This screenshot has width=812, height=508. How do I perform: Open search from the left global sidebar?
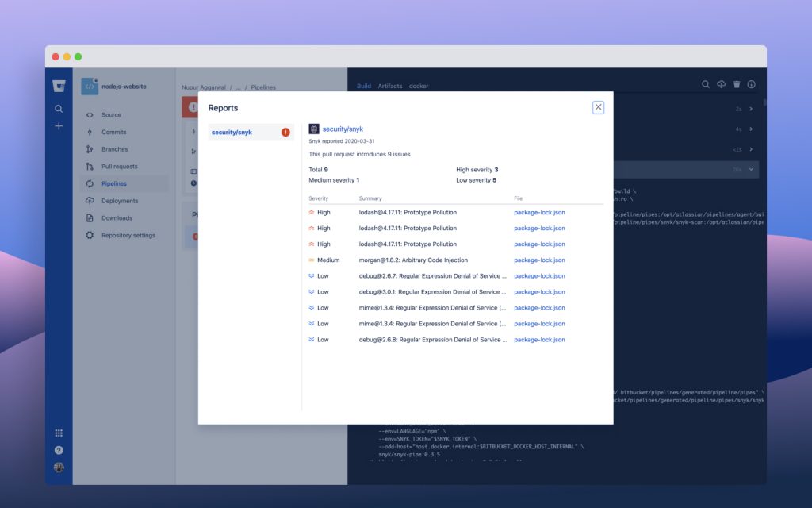pos(59,109)
